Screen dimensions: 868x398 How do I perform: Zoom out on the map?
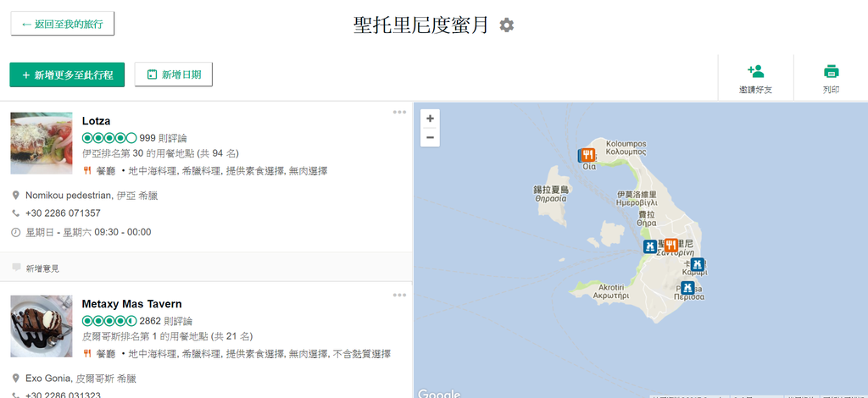[430, 137]
